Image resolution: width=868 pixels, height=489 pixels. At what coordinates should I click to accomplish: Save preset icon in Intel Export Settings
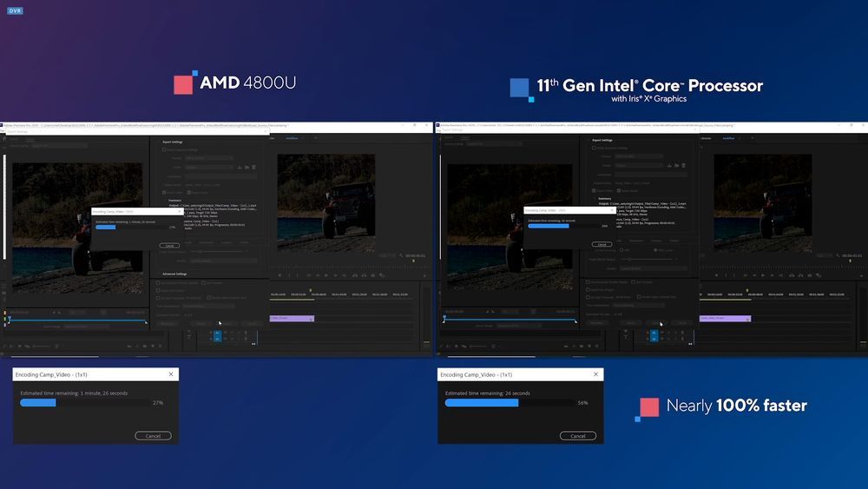669,165
